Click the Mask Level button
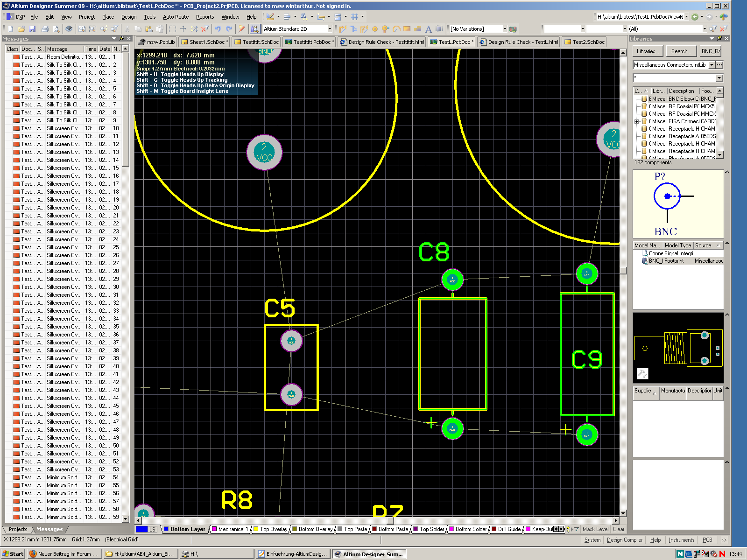 (595, 529)
